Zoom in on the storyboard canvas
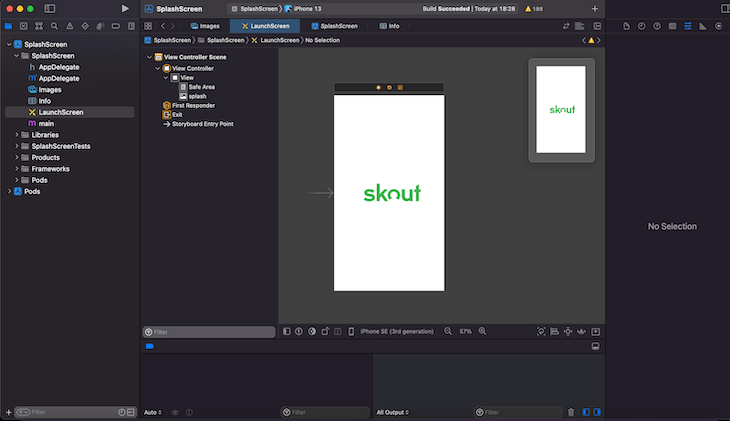Viewport: 730px width, 421px height. [x=482, y=331]
